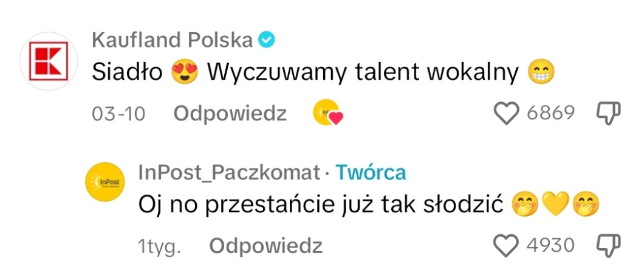Open the Kaufland Polska username

[x=172, y=40]
